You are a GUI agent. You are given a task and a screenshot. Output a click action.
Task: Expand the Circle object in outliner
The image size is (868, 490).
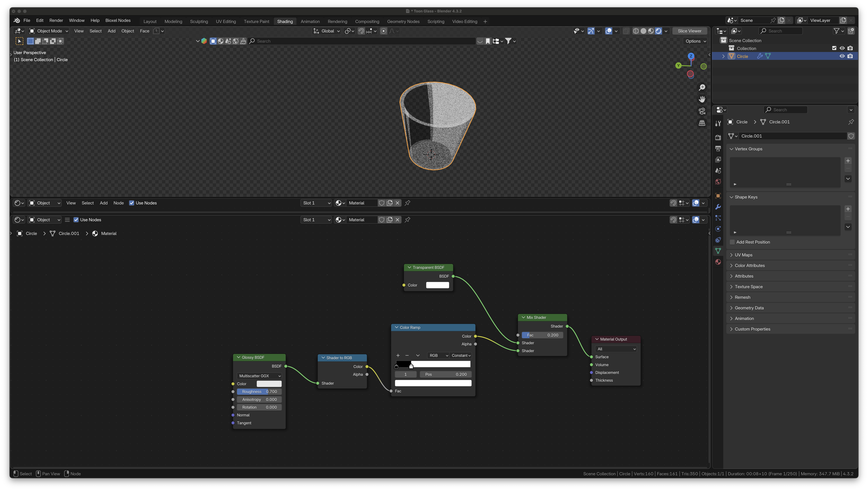coord(723,56)
